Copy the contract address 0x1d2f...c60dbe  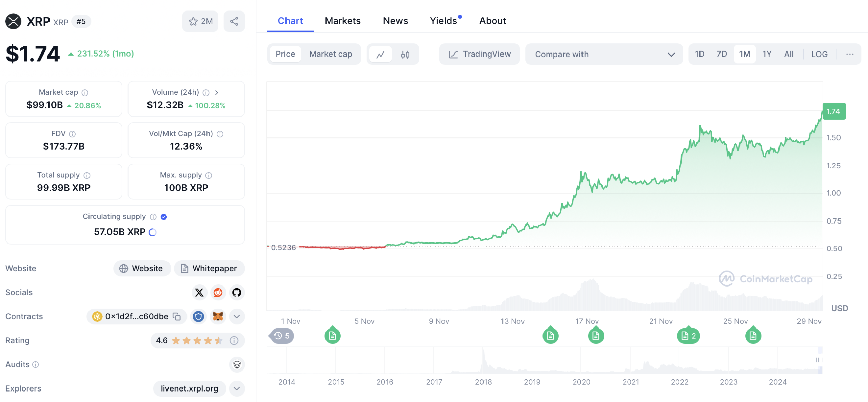click(x=177, y=316)
